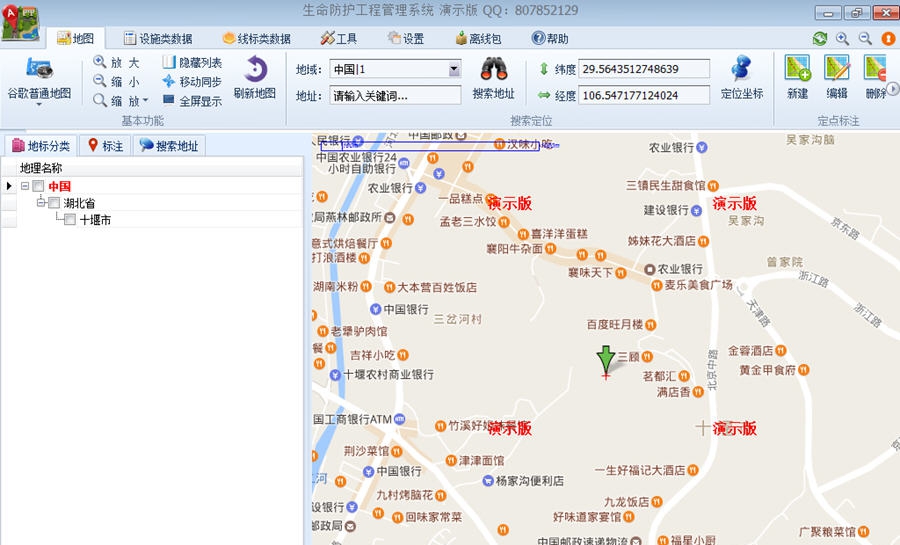Click 移动同步 option
The height and width of the screenshot is (545, 900).
click(192, 81)
